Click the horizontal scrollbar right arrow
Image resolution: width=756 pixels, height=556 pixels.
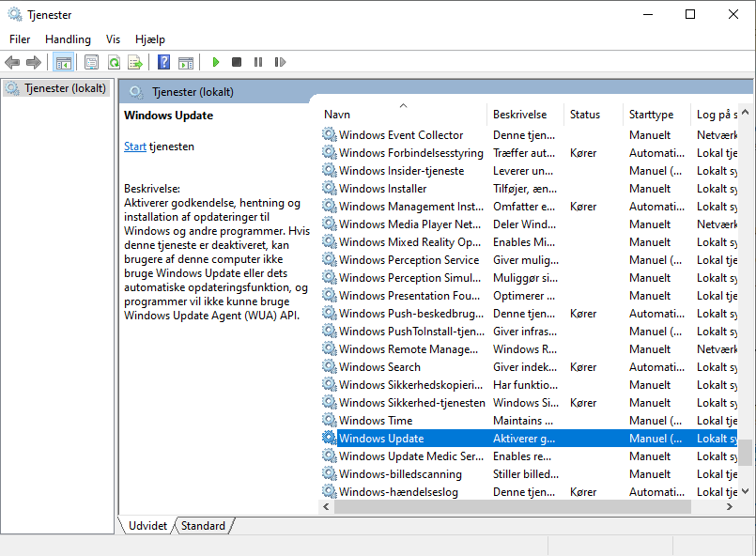730,506
